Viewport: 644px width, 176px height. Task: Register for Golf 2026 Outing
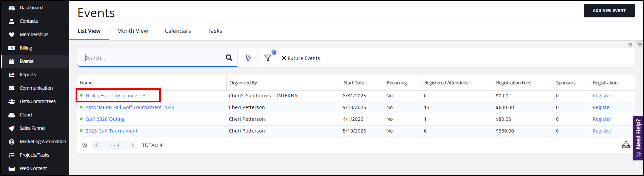point(602,119)
